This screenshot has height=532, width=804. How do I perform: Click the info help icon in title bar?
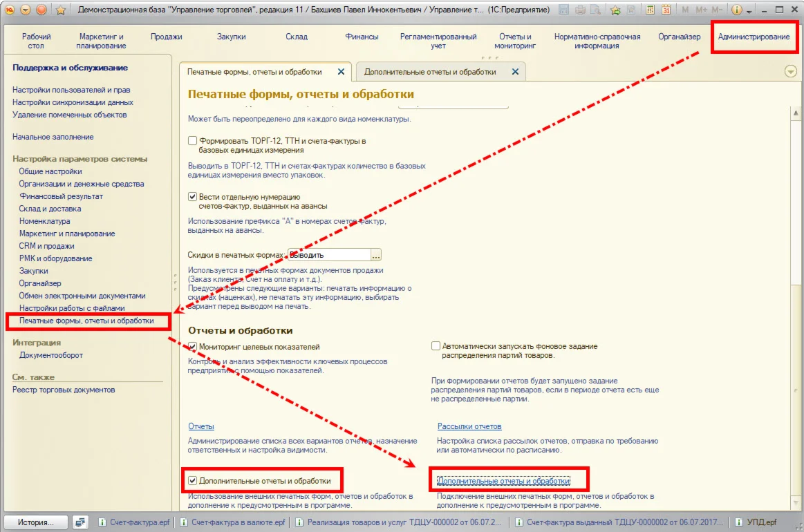click(x=737, y=10)
